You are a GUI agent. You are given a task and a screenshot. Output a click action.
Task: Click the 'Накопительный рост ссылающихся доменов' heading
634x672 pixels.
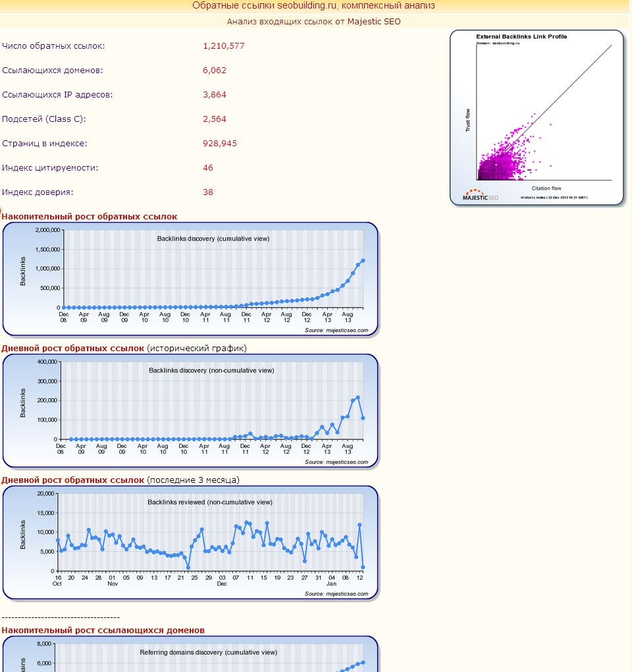click(x=103, y=630)
